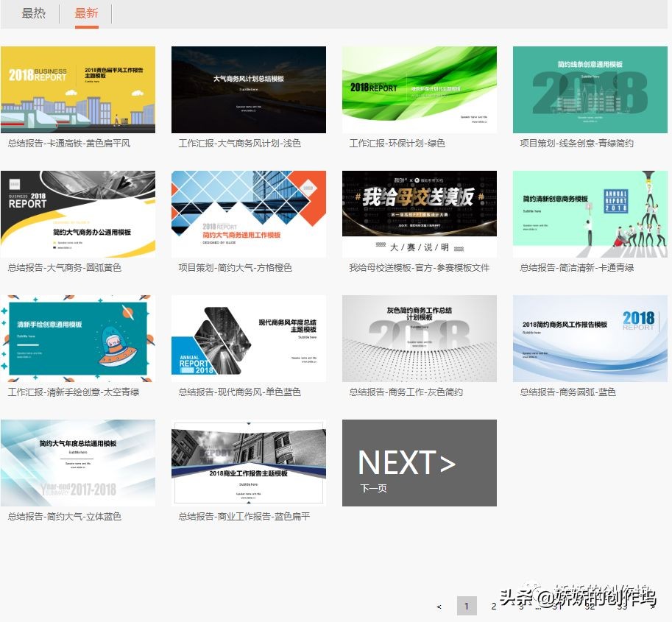The image size is (672, 622).
Task: Click the previous page arrow
Action: click(x=439, y=606)
